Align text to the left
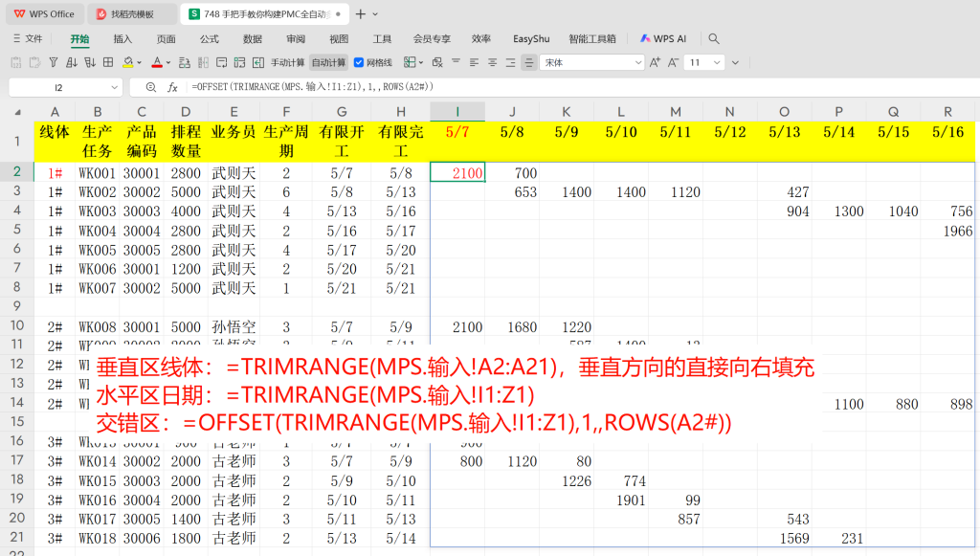This screenshot has height=556, width=980. tap(474, 62)
